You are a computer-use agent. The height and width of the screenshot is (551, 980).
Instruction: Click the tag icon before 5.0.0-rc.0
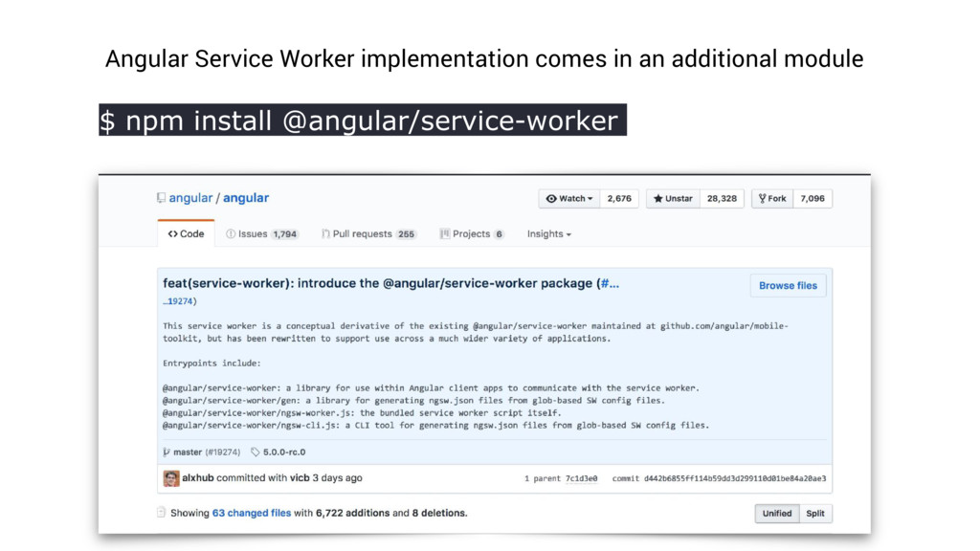coord(255,452)
